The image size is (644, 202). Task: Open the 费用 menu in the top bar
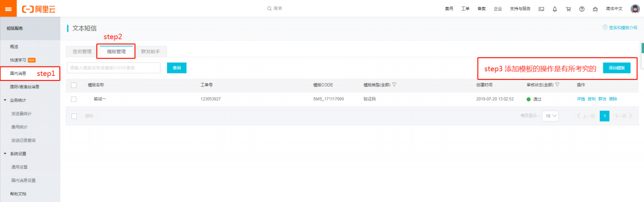(x=449, y=9)
